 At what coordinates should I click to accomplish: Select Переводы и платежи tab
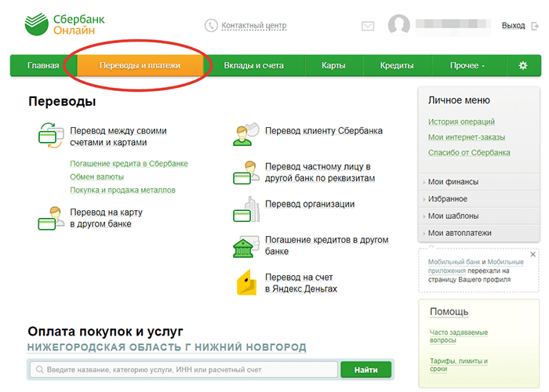click(x=140, y=65)
